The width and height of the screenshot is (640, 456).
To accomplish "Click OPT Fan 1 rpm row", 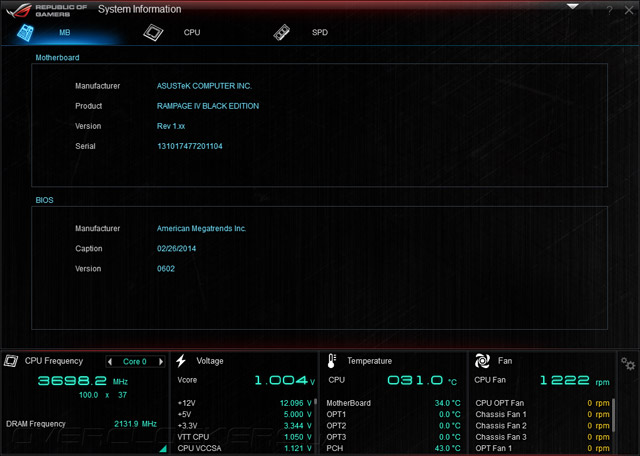I will click(x=542, y=448).
